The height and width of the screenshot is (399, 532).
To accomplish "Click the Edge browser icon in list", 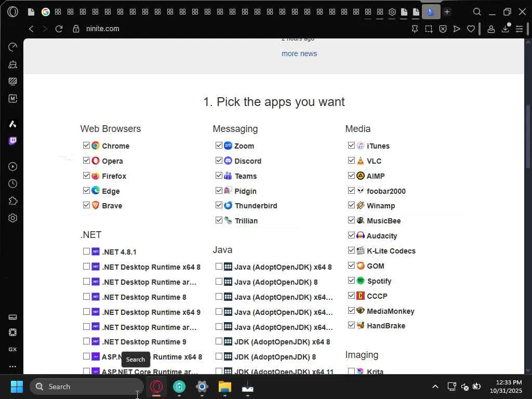I will pyautogui.click(x=96, y=190).
